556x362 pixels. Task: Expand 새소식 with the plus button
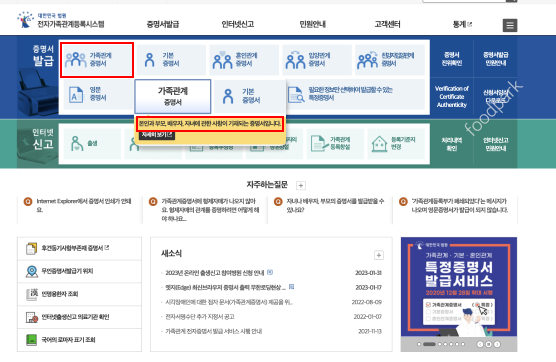(379, 255)
